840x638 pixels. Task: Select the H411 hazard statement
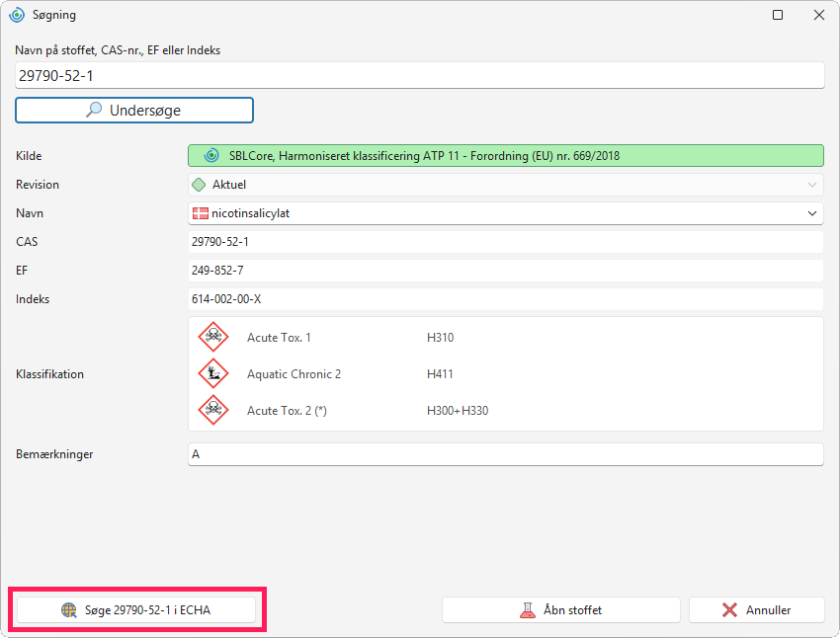[x=440, y=374]
